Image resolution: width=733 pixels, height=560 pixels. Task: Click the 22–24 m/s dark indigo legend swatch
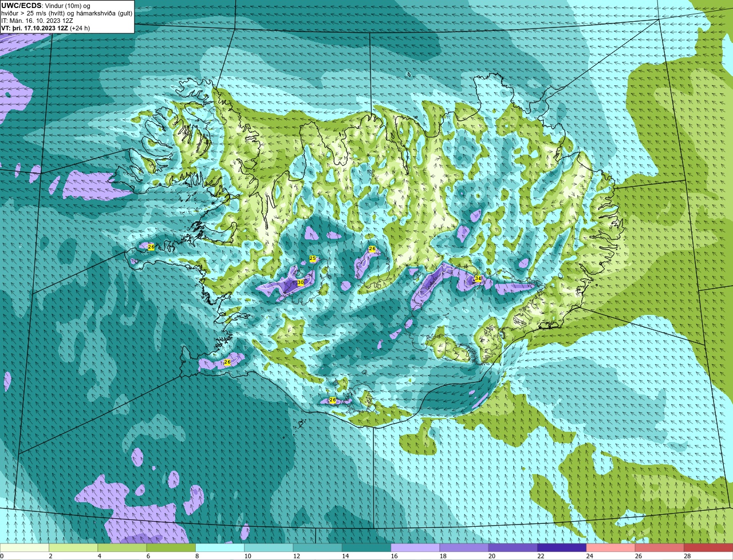[562, 548]
